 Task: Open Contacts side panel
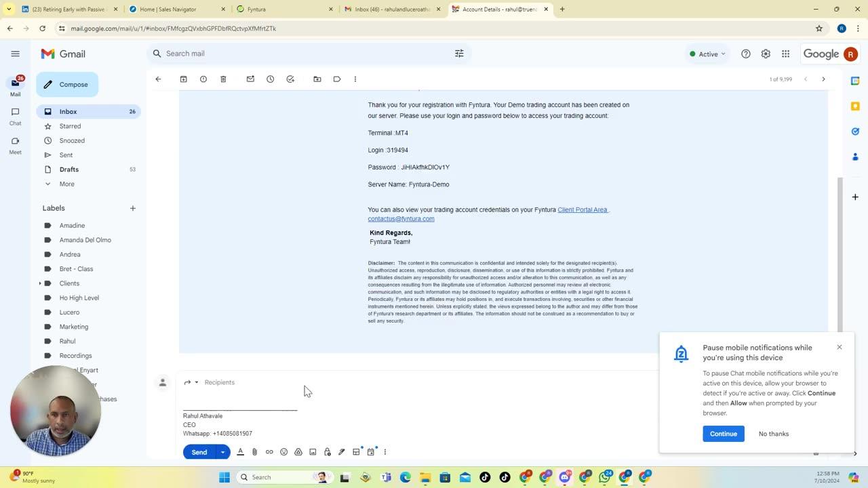(x=855, y=157)
